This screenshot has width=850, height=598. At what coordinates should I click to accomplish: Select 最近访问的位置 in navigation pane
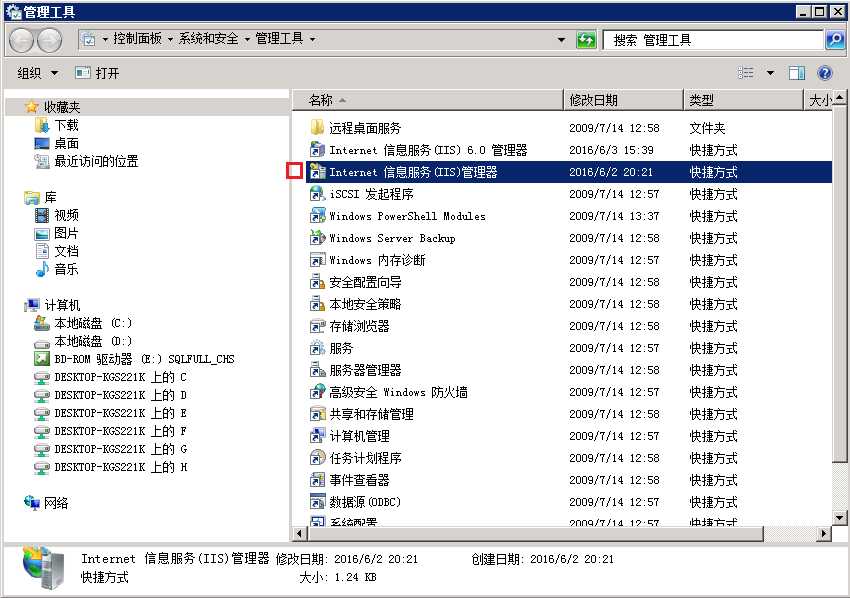[96, 161]
